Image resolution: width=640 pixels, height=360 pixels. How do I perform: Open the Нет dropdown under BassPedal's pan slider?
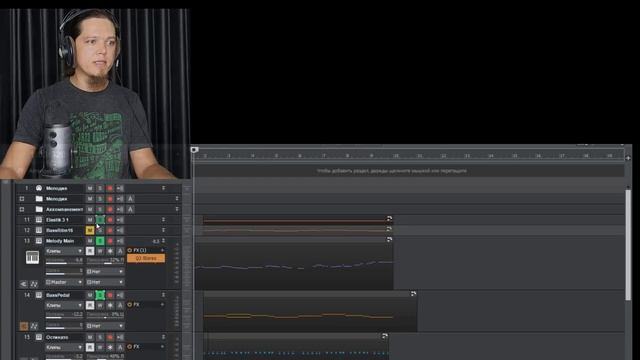105,326
